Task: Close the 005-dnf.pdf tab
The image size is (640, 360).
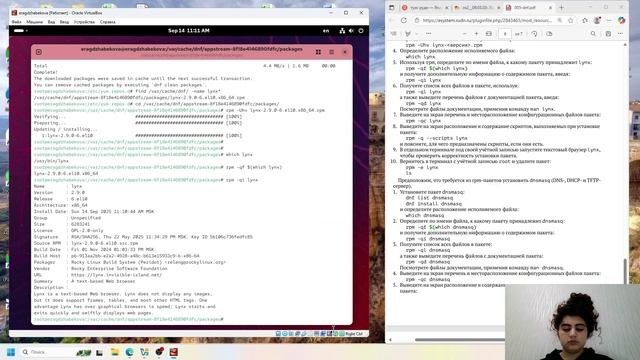Action: click(x=550, y=8)
